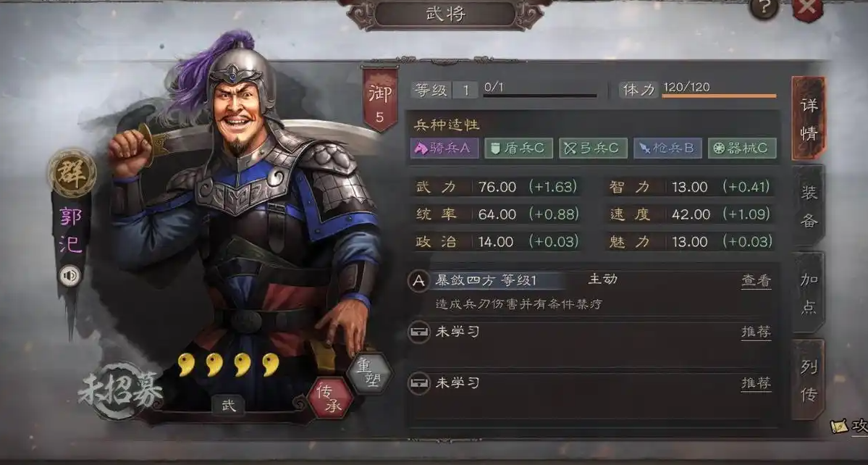
Task: Select the 弓兵C troop aptitude
Action: click(593, 148)
